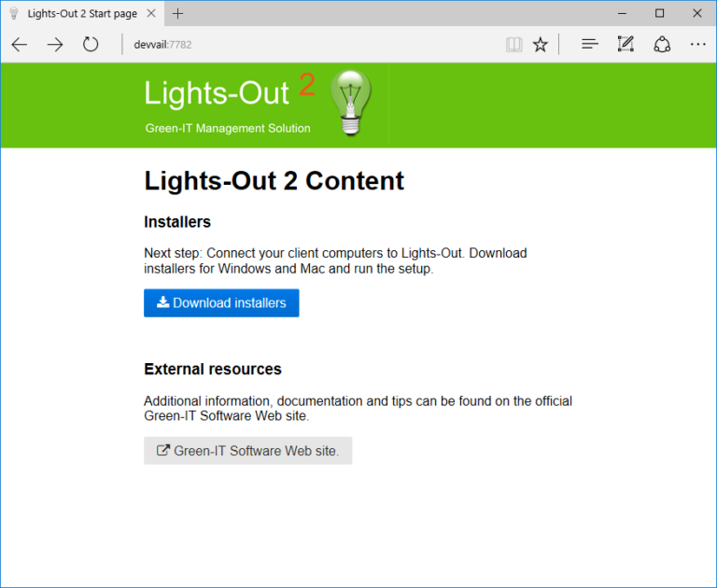Click the lightbulb logo in the header

click(350, 102)
